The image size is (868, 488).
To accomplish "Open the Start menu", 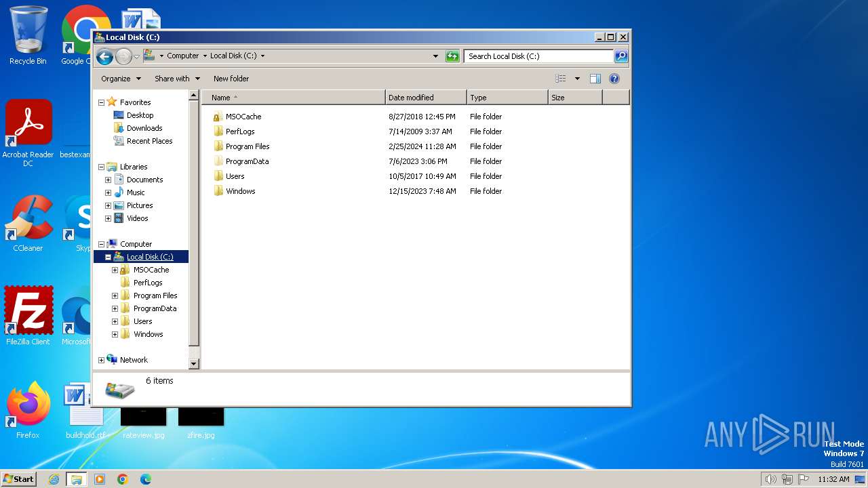I will pyautogui.click(x=18, y=479).
